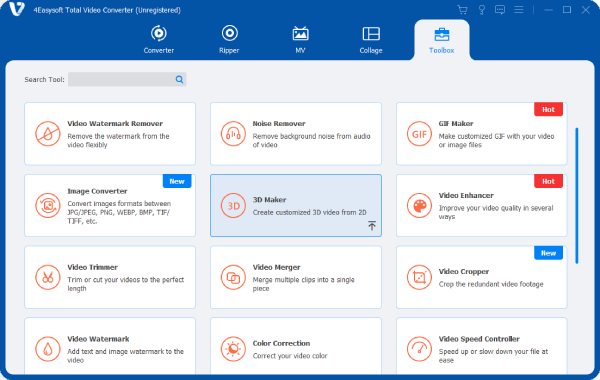This screenshot has height=380, width=600.
Task: Pin 3D Maker to top arrow icon
Action: tap(372, 225)
